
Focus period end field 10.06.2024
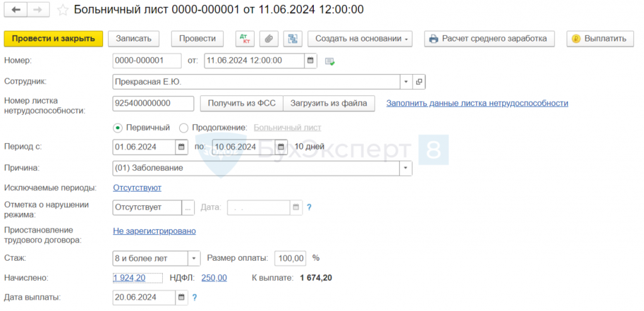(243, 146)
